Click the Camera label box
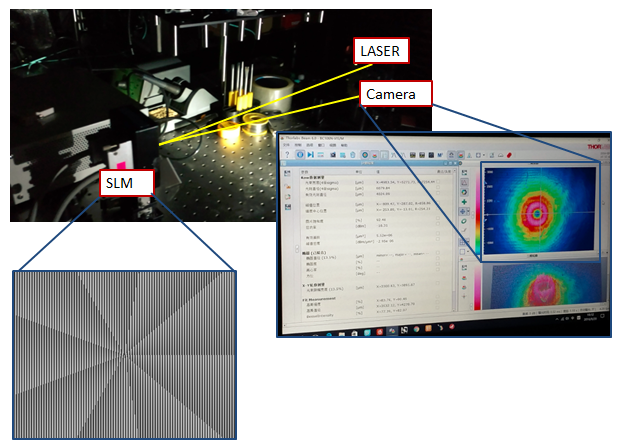The height and width of the screenshot is (444, 618). [397, 94]
